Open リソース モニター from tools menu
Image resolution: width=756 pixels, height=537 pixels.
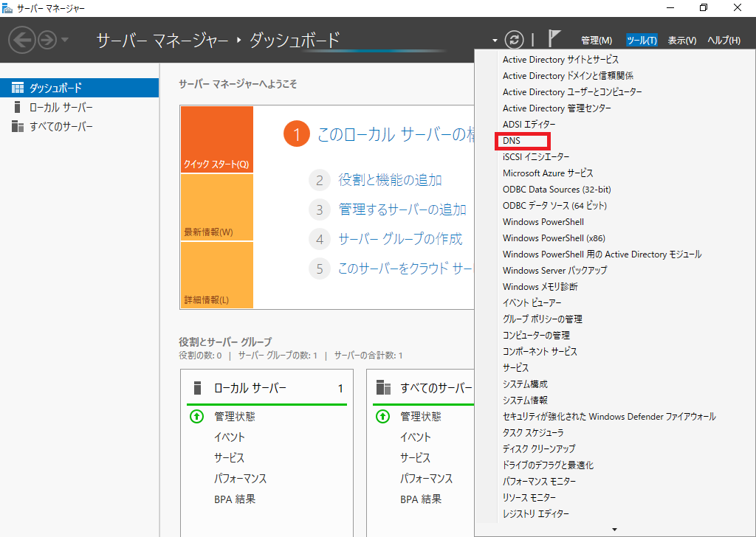pos(529,497)
